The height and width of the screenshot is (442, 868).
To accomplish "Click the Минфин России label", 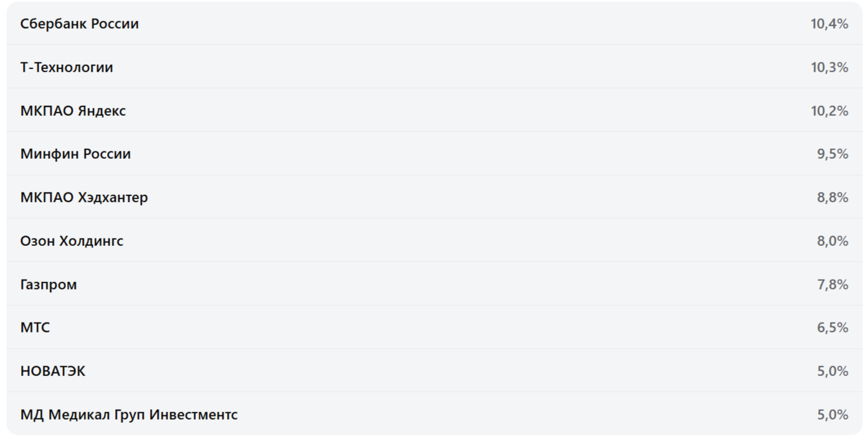I will point(75,154).
